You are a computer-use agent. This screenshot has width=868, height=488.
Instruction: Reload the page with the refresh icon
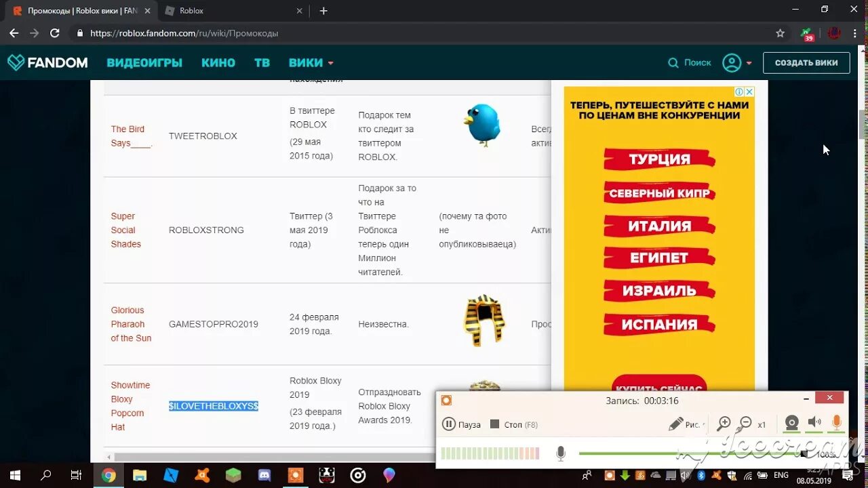(x=55, y=33)
